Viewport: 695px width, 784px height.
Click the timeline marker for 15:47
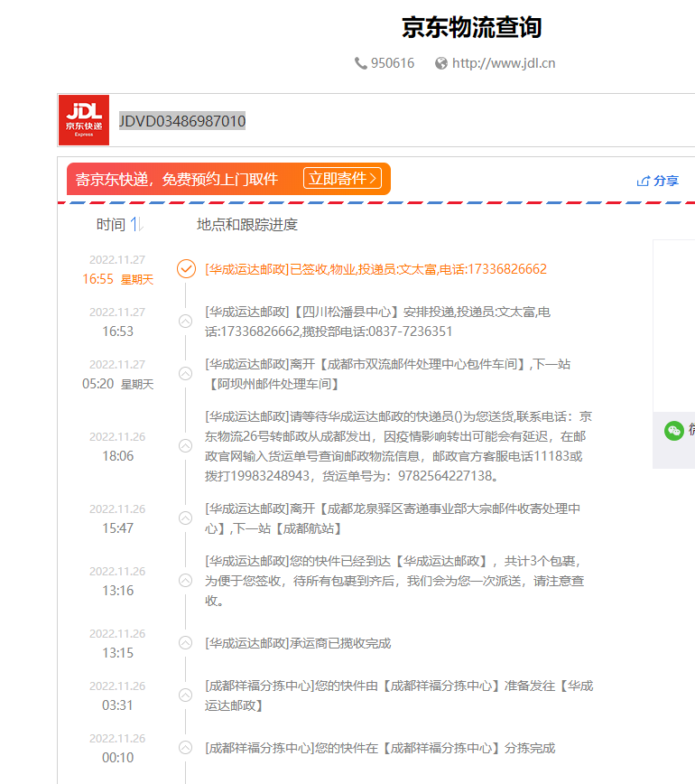click(185, 518)
